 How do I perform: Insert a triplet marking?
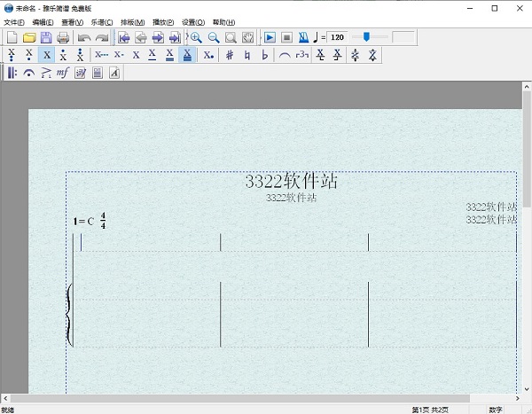(x=302, y=55)
